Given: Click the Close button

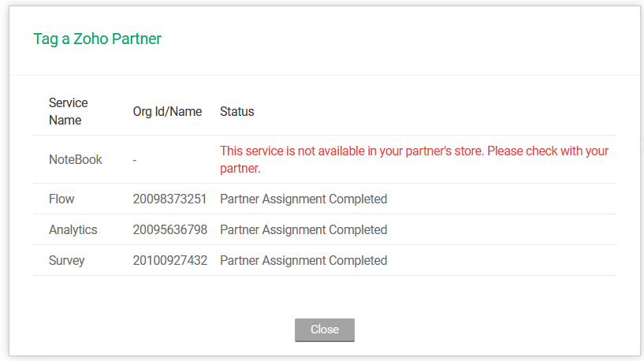Looking at the screenshot, I should click(x=324, y=329).
